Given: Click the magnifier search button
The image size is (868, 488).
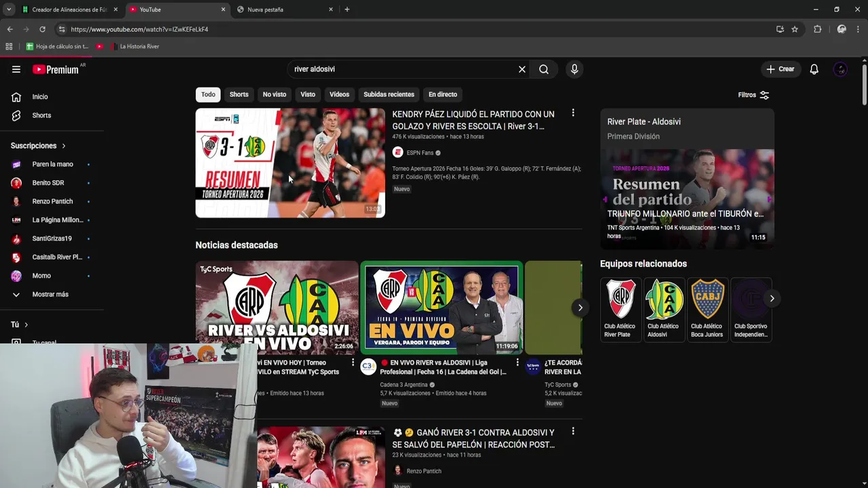Looking at the screenshot, I should pyautogui.click(x=544, y=69).
